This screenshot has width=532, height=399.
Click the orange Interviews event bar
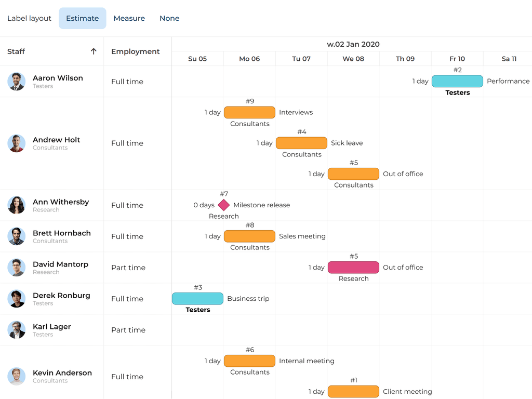[x=249, y=112]
